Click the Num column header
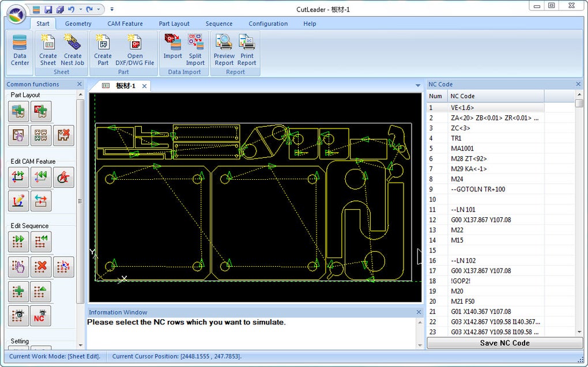The image size is (588, 367). [x=436, y=96]
